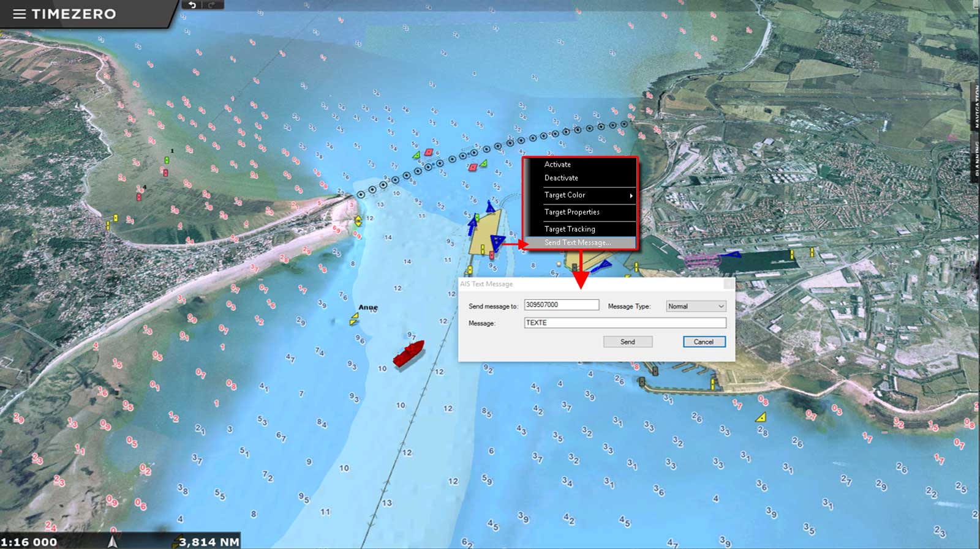
Task: Select the red own-ship vessel icon
Action: point(409,354)
